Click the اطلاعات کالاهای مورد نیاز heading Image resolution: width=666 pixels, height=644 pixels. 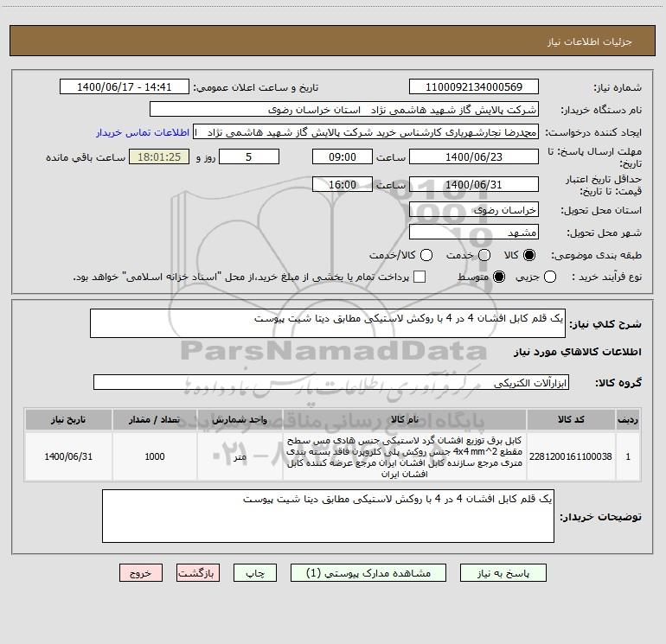point(577,352)
